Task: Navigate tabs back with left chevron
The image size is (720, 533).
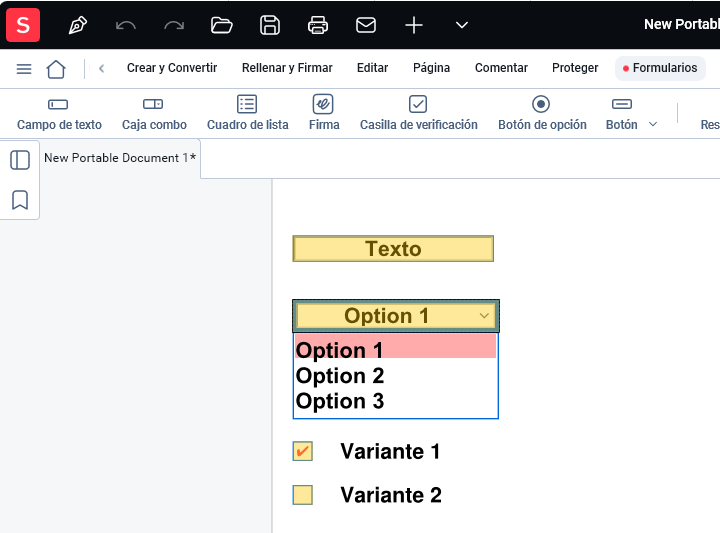Action: tap(101, 69)
